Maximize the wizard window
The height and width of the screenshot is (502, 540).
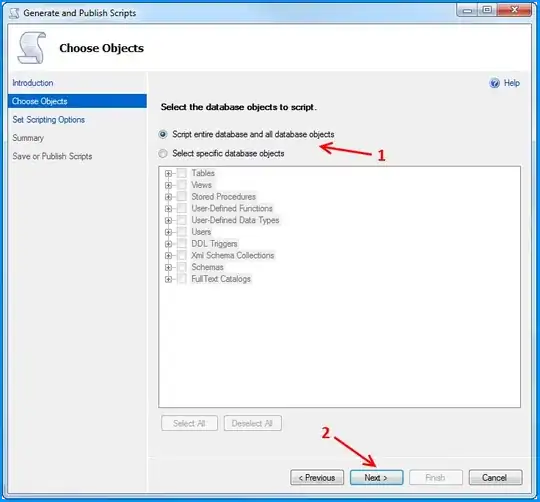coord(487,10)
